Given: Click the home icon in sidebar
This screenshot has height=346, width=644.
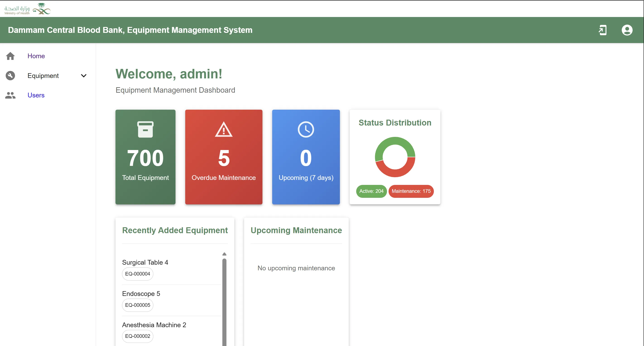Looking at the screenshot, I should pos(10,56).
